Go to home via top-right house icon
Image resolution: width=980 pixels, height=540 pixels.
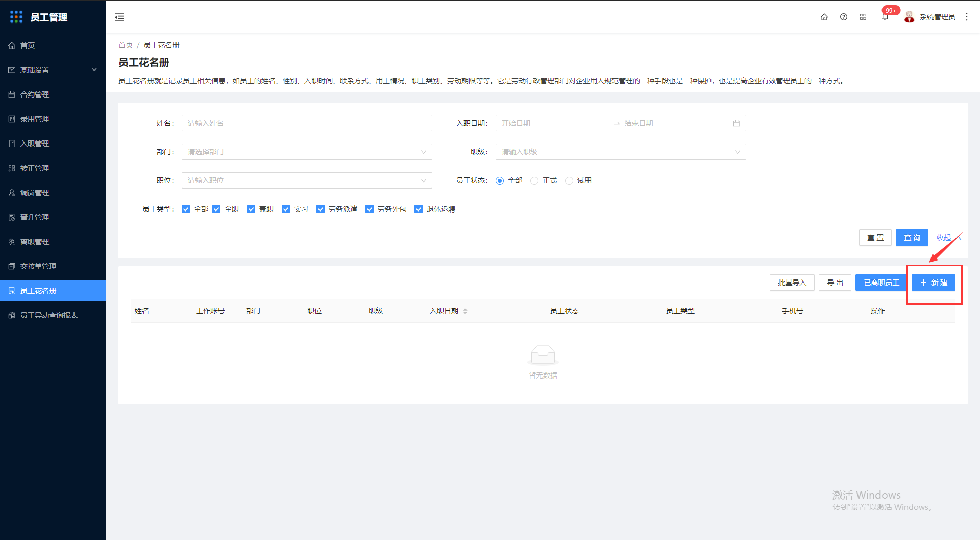tap(824, 17)
